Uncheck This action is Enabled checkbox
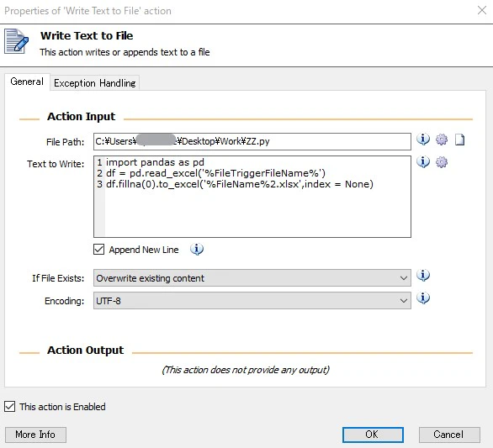Image resolution: width=493 pixels, height=448 pixels. point(10,406)
